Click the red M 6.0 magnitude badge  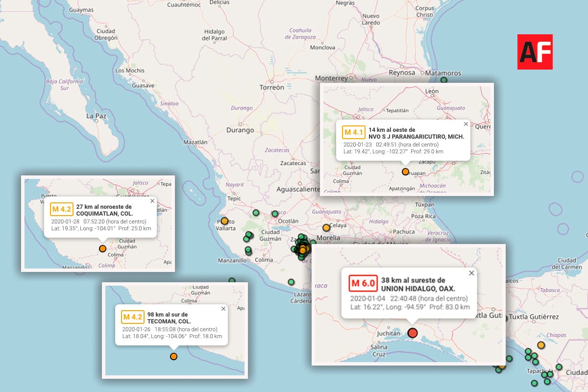point(363,284)
